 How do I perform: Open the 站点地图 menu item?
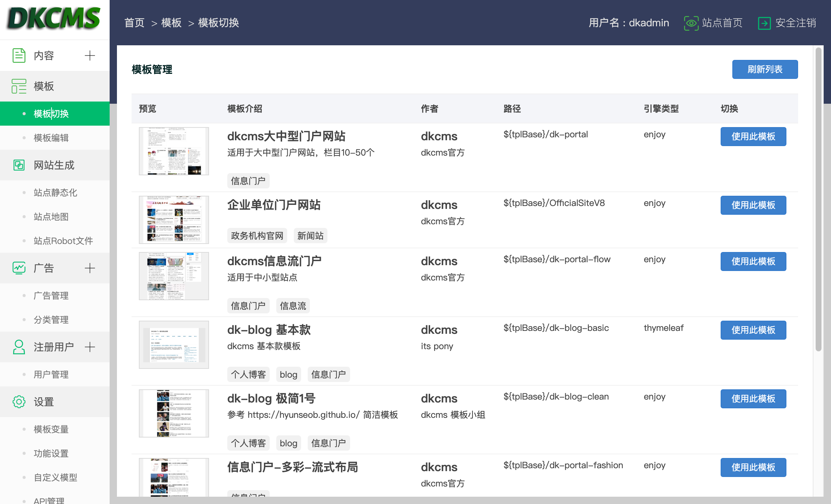[55, 217]
